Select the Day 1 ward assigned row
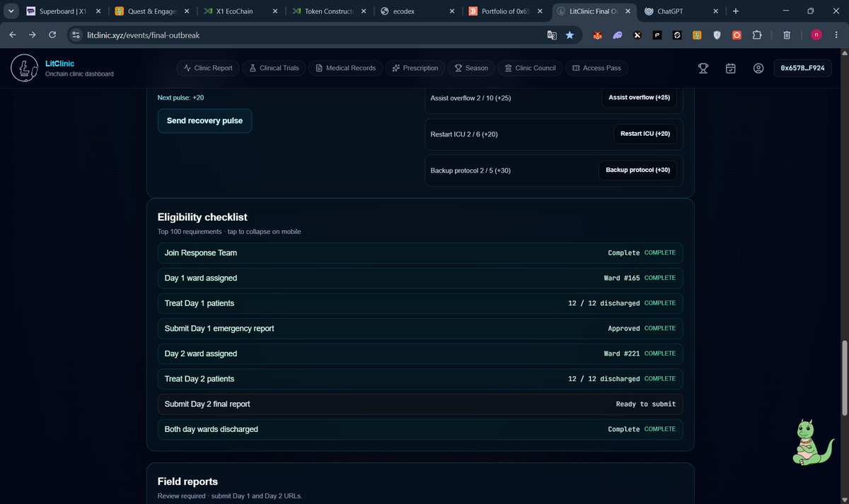 [420, 278]
